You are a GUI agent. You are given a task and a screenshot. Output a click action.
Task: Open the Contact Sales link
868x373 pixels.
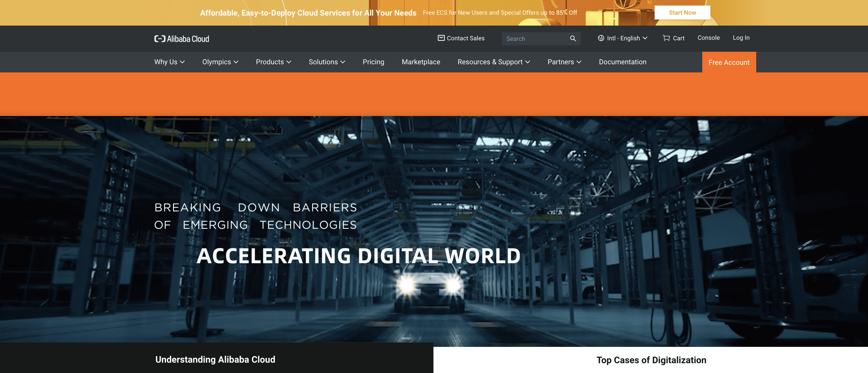(461, 38)
